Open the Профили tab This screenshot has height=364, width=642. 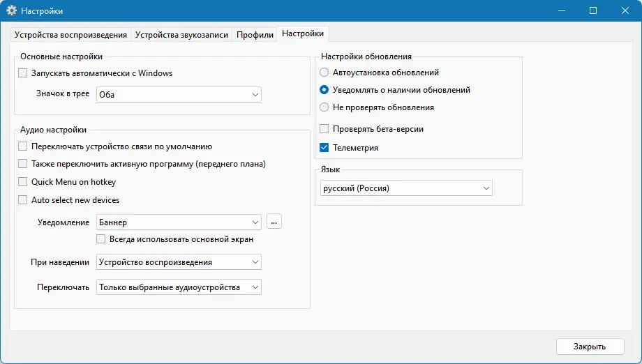(x=255, y=35)
